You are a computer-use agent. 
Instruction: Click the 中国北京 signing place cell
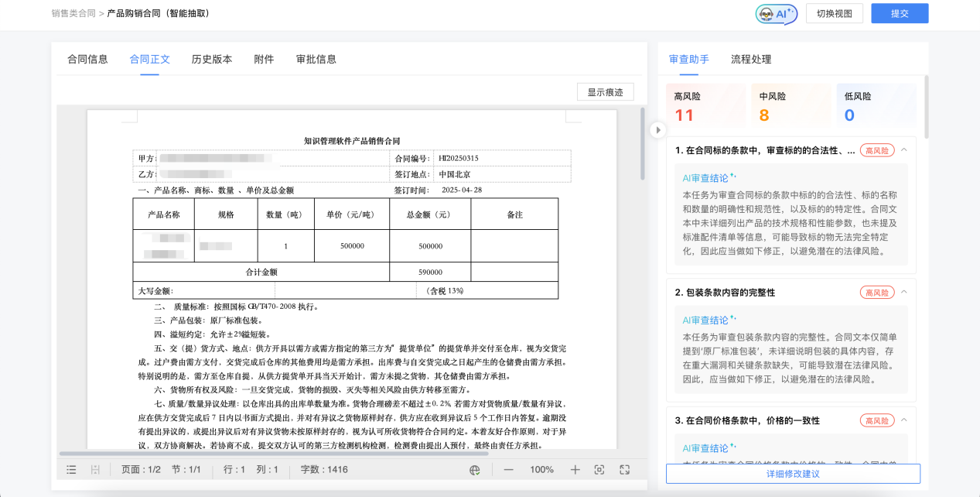point(454,174)
